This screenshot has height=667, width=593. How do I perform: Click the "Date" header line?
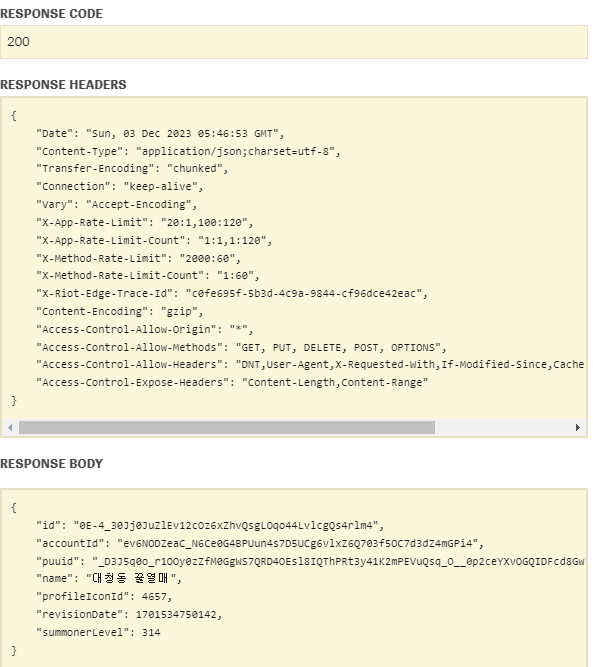point(160,134)
